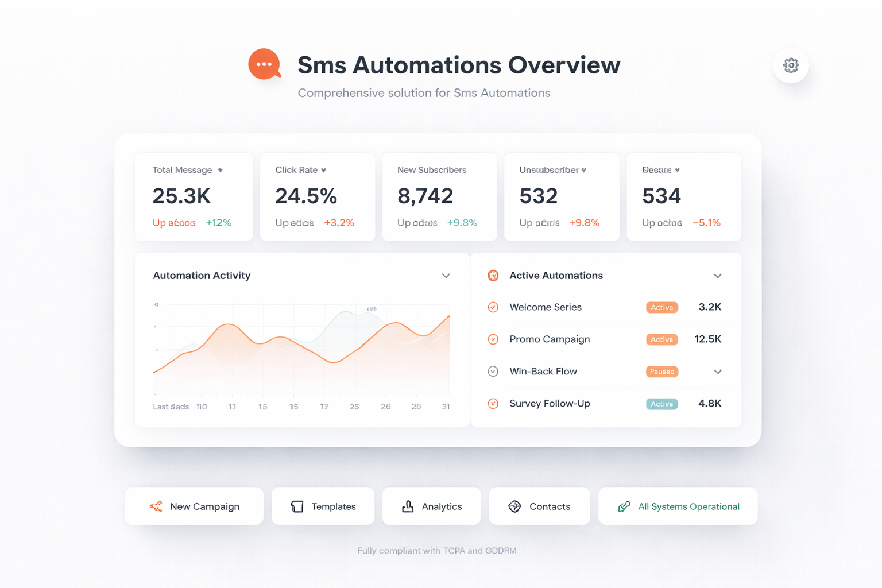Open the Click Rate metric dropdown
The width and height of the screenshot is (882, 588).
point(323,171)
